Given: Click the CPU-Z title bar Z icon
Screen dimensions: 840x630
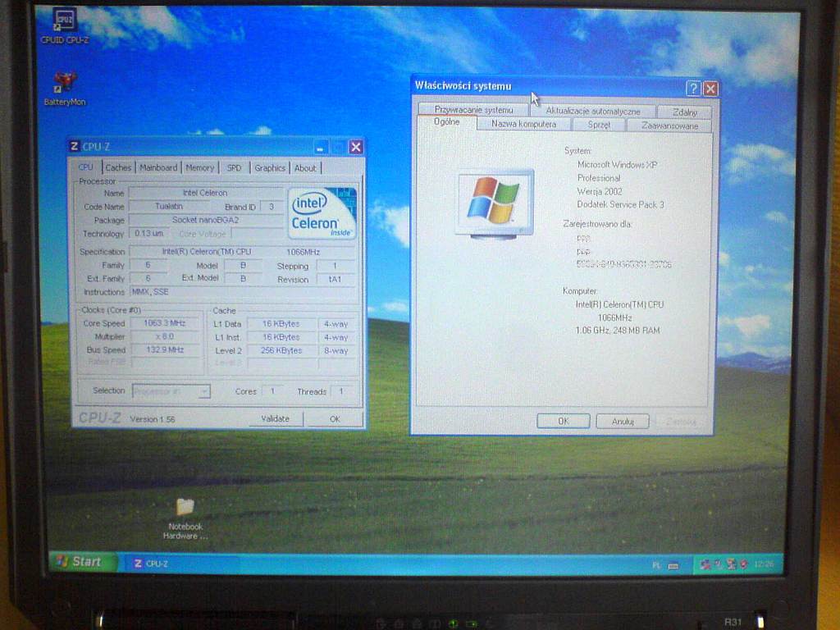Looking at the screenshot, I should pos(75,147).
